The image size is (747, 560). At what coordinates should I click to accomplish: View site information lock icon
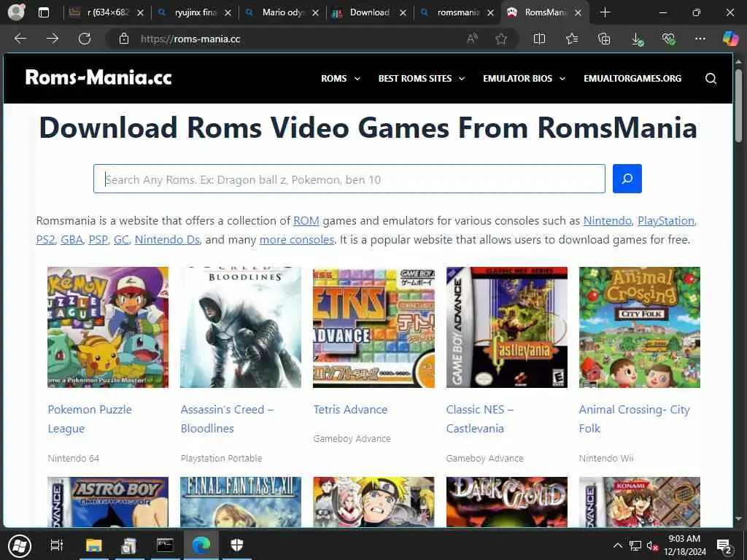click(124, 39)
